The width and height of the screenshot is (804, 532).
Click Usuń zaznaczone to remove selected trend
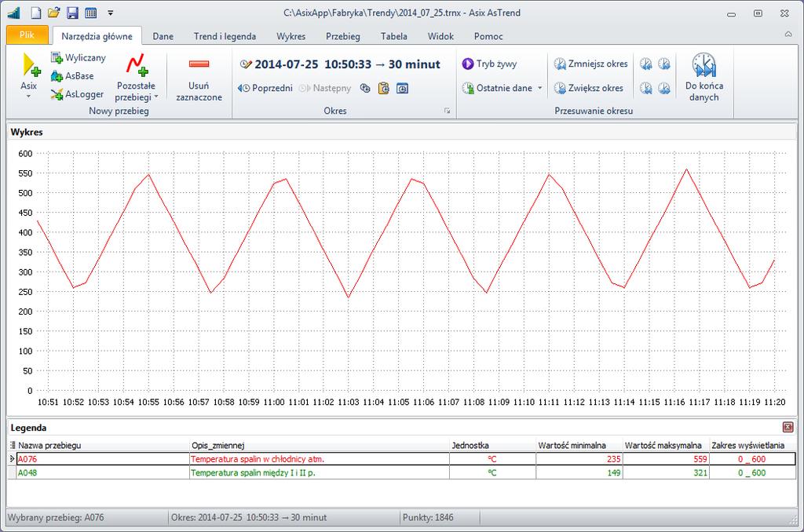(x=199, y=78)
